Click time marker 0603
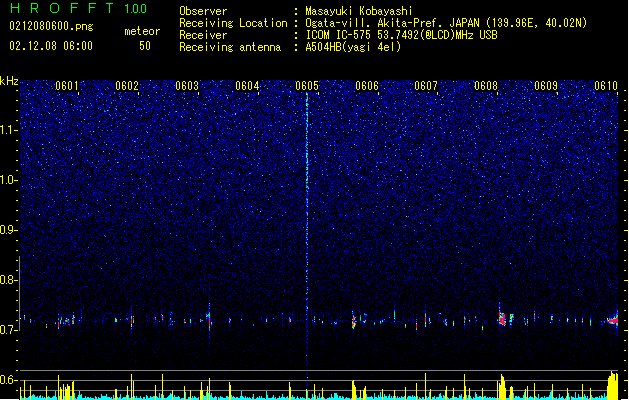This screenshot has width=629, height=400. point(187,86)
